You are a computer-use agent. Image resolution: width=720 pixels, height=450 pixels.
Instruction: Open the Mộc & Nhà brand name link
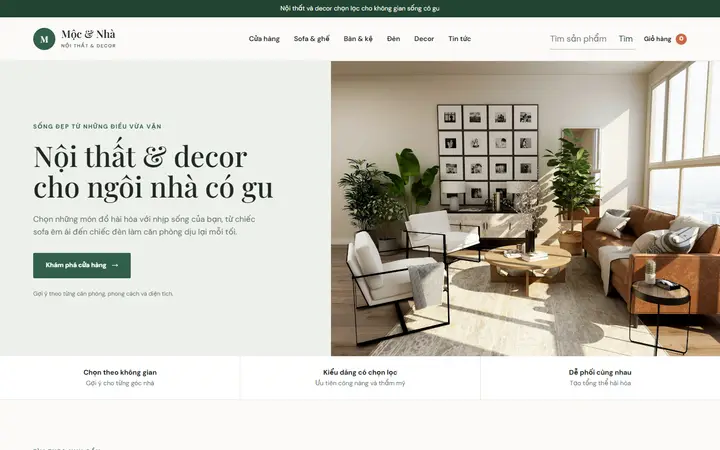click(88, 34)
